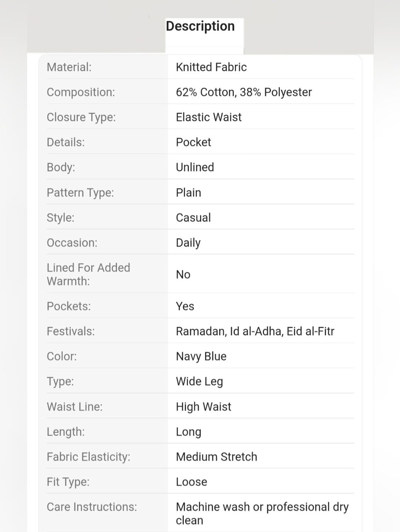The image size is (400, 532).
Task: Click the Knitted Fabric value
Action: click(211, 67)
